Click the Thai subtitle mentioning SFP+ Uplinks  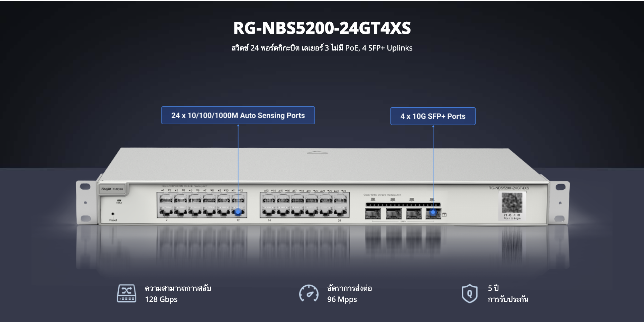pos(322,48)
